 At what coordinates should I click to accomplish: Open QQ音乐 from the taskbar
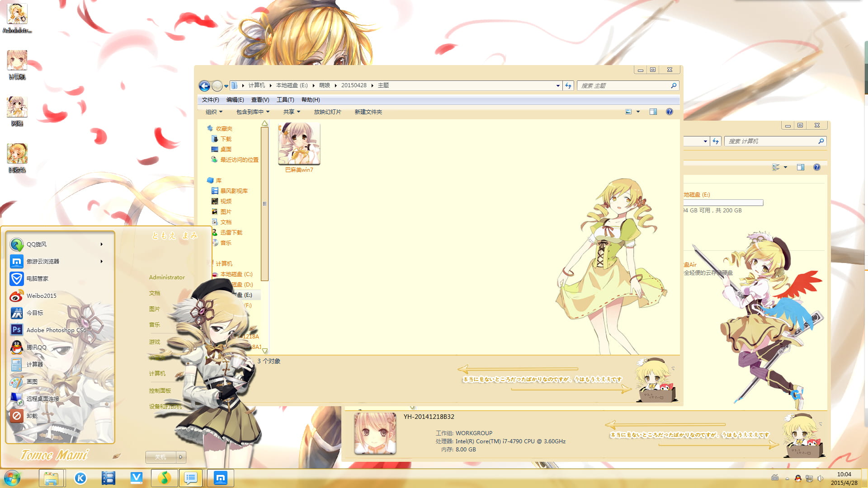[165, 478]
